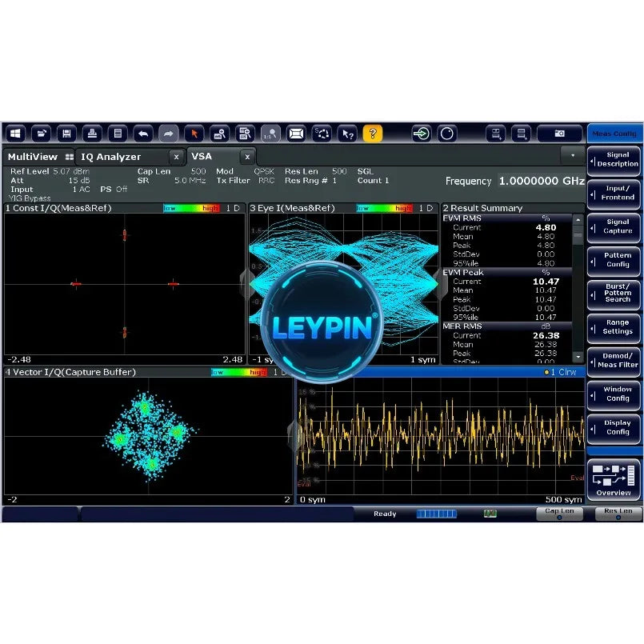The image size is (644, 644).
Task: Click the context help pointer icon
Action: pyautogui.click(x=347, y=134)
